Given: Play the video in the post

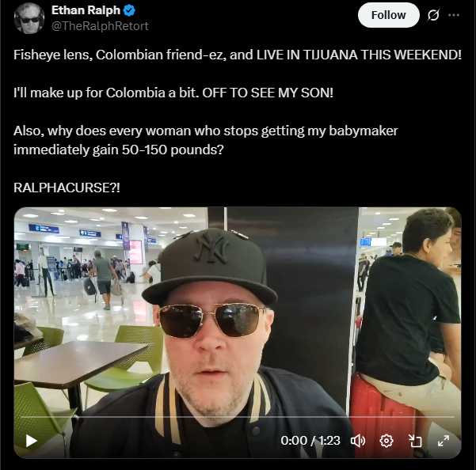Looking at the screenshot, I should [x=31, y=441].
